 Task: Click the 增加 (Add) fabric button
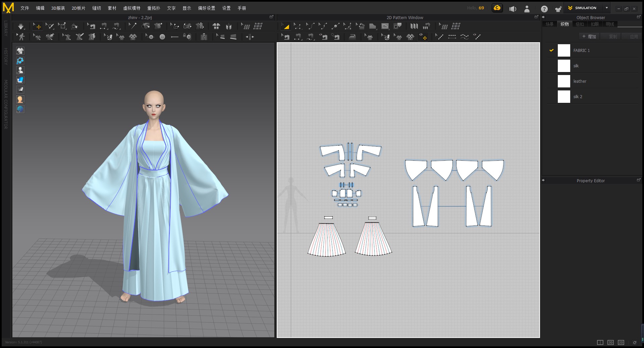589,37
